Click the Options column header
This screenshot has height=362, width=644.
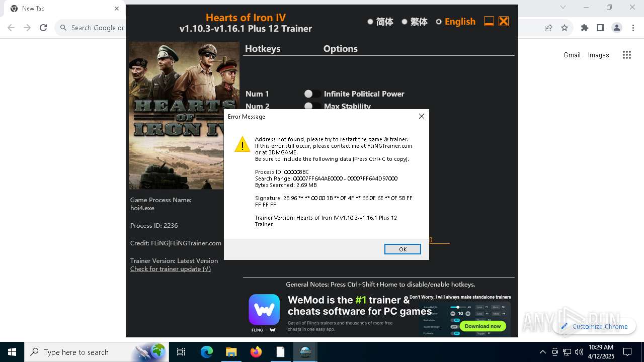tap(341, 49)
